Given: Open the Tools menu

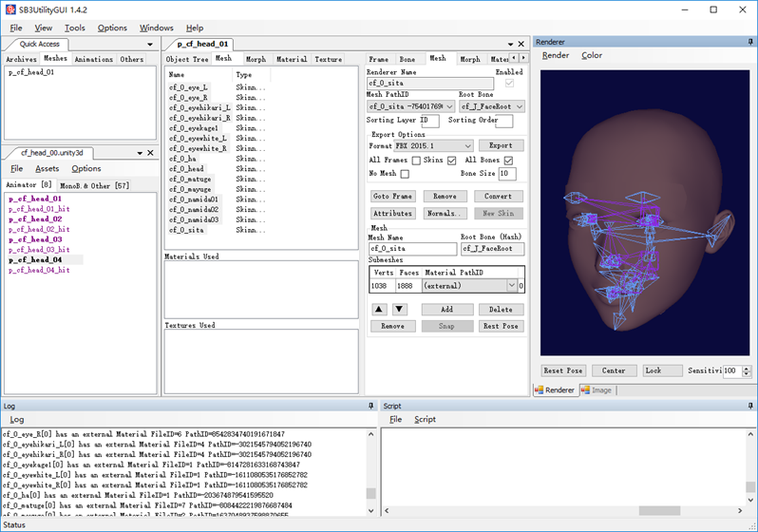Looking at the screenshot, I should (x=74, y=28).
